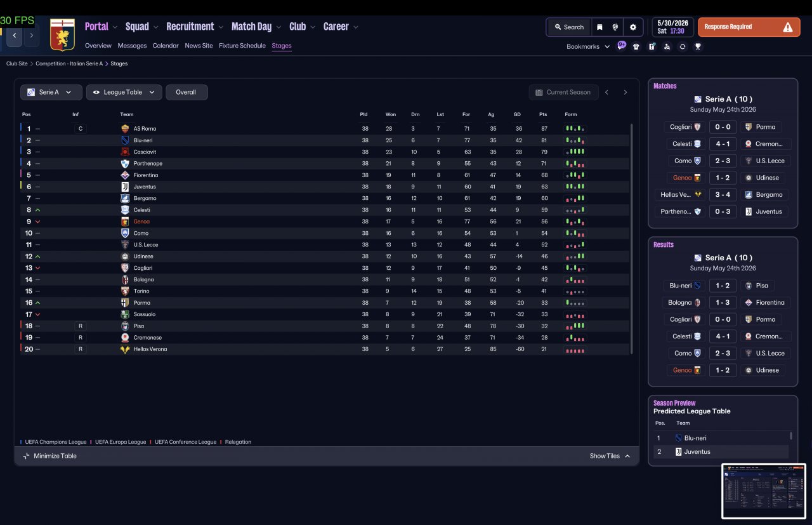Image resolution: width=812 pixels, height=525 pixels.
Task: Open the trophy icon in bookmarks bar
Action: point(698,46)
